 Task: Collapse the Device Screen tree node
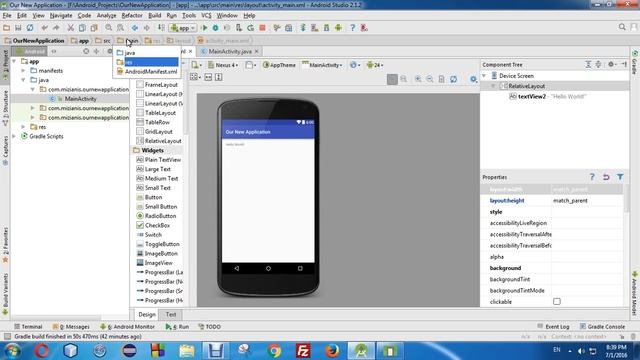(484, 76)
